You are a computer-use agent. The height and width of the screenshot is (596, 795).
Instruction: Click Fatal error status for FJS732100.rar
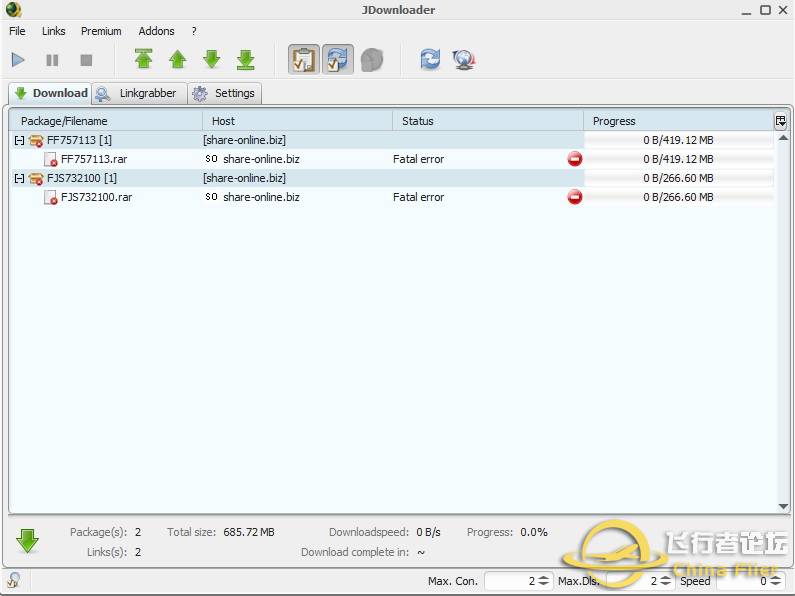418,197
